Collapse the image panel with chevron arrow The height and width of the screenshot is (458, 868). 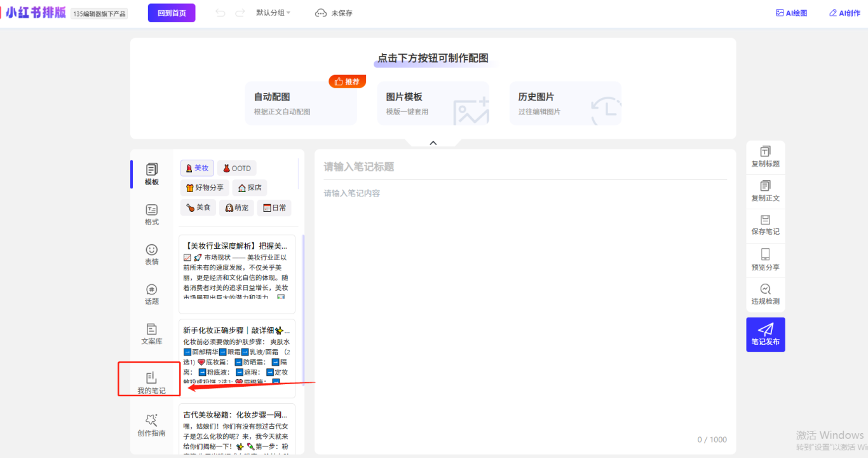[x=433, y=143]
